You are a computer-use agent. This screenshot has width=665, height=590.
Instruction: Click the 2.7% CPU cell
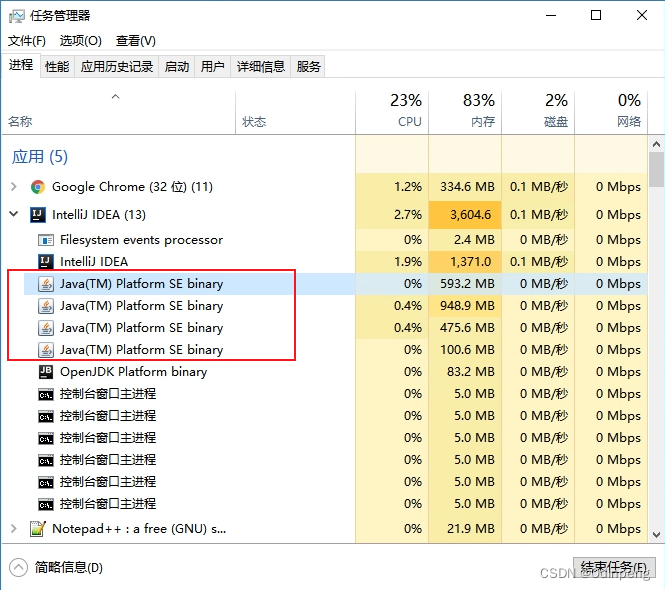[392, 215]
